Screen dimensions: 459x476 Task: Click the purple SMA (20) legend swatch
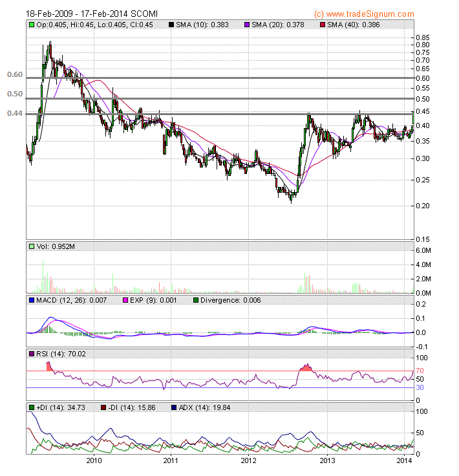[x=247, y=25]
